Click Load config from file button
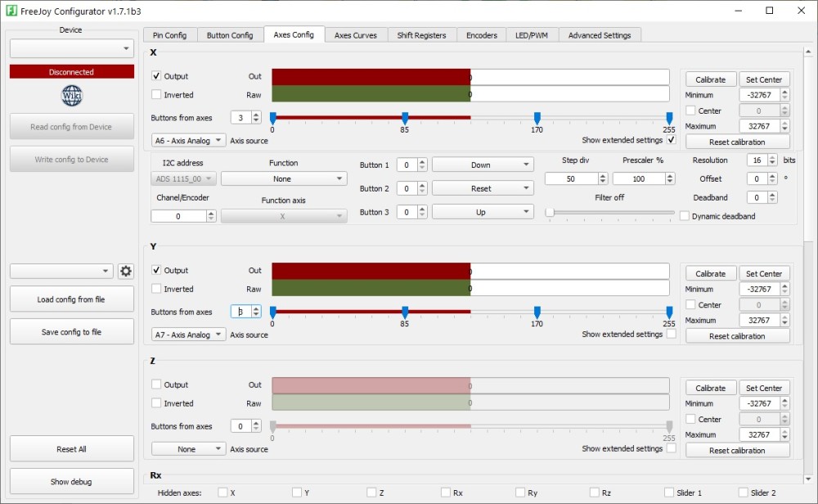 (x=72, y=299)
